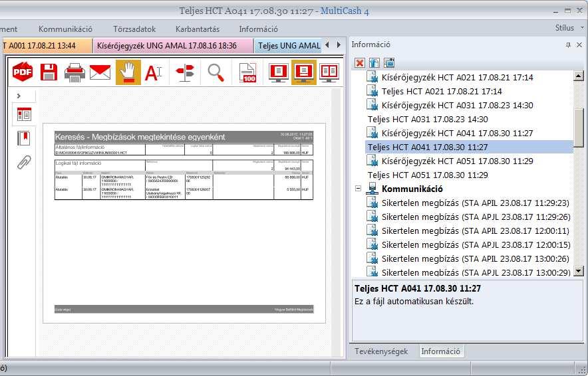This screenshot has height=376, width=588.
Task: Activate the text selection tool (A cursor)
Action: (x=154, y=72)
